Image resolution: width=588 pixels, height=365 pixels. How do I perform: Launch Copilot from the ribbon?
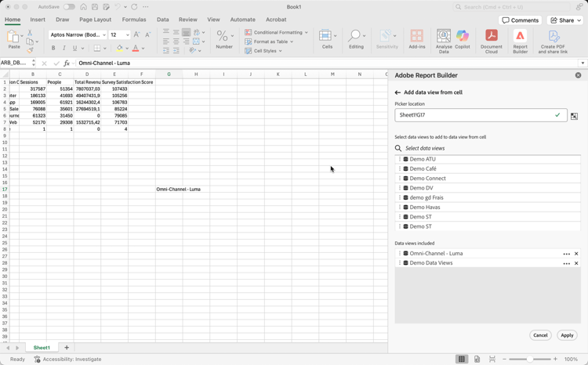pyautogui.click(x=463, y=39)
